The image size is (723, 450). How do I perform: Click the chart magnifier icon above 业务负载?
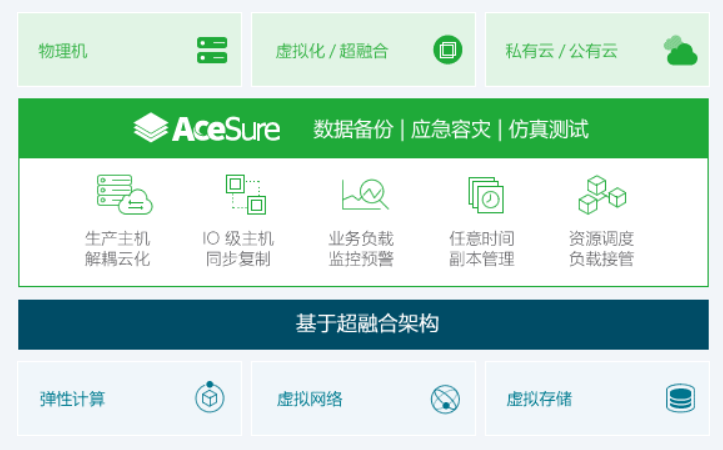pos(365,194)
